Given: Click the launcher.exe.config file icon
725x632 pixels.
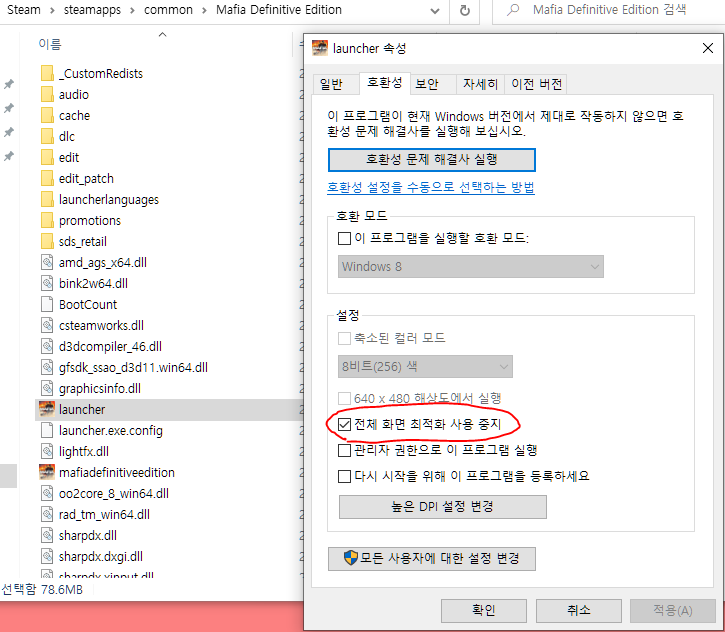Looking at the screenshot, I should 47,430.
